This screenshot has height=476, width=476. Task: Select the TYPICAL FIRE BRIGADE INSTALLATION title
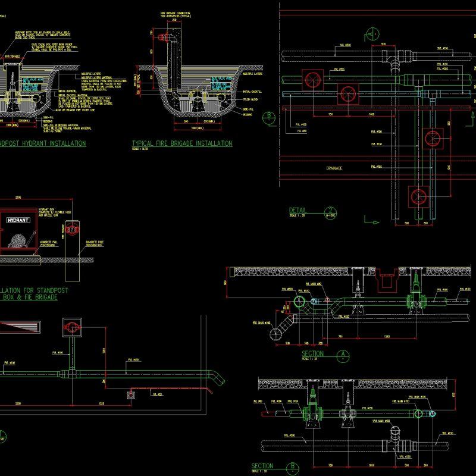[180, 143]
